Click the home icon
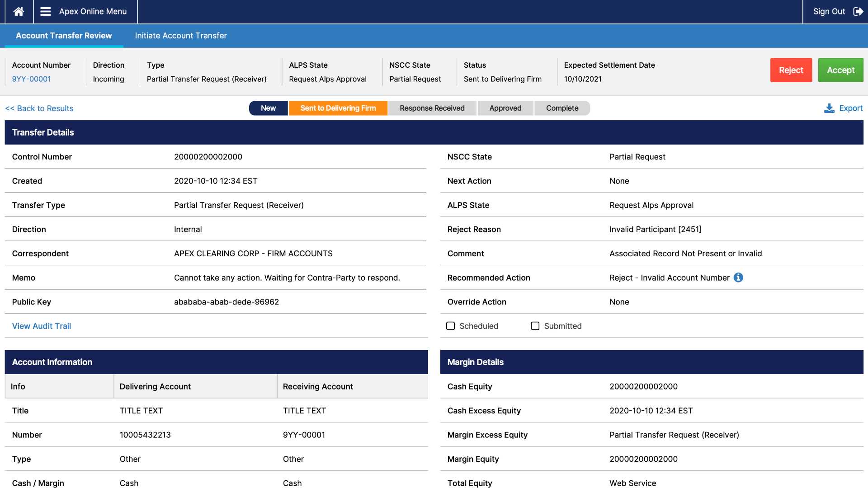 click(x=19, y=12)
